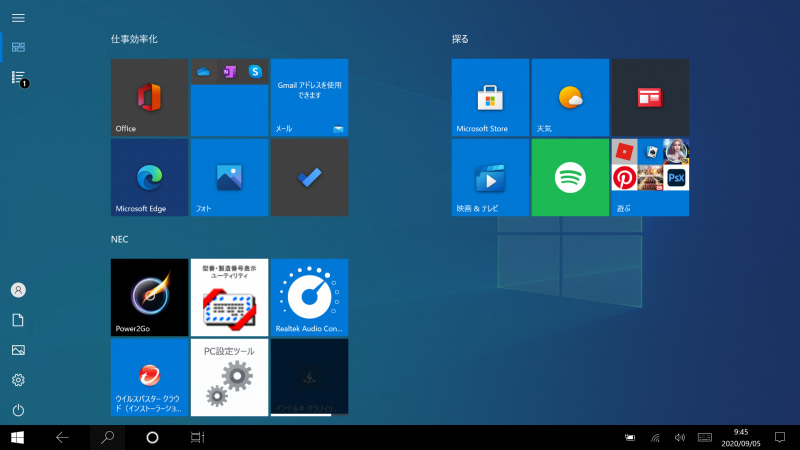
Task: Open the strategy game thumbnail beside Pinterest
Action: pos(651,178)
